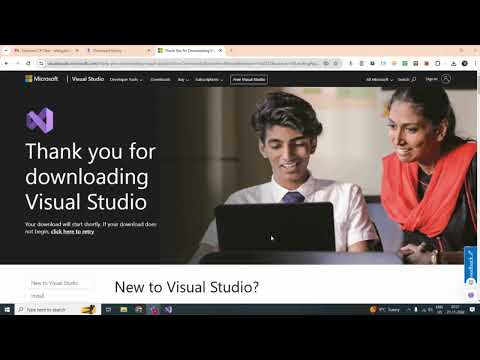
Task: Expand the Buy dropdown in navigation
Action: click(x=183, y=80)
